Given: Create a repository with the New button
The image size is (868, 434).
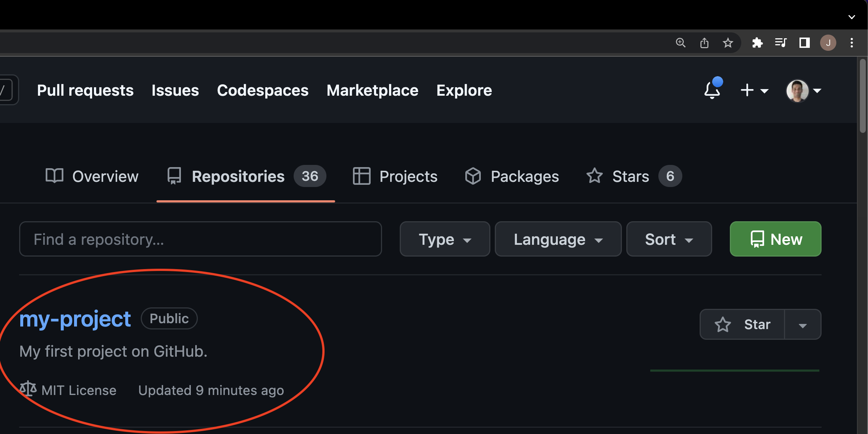Looking at the screenshot, I should 776,239.
